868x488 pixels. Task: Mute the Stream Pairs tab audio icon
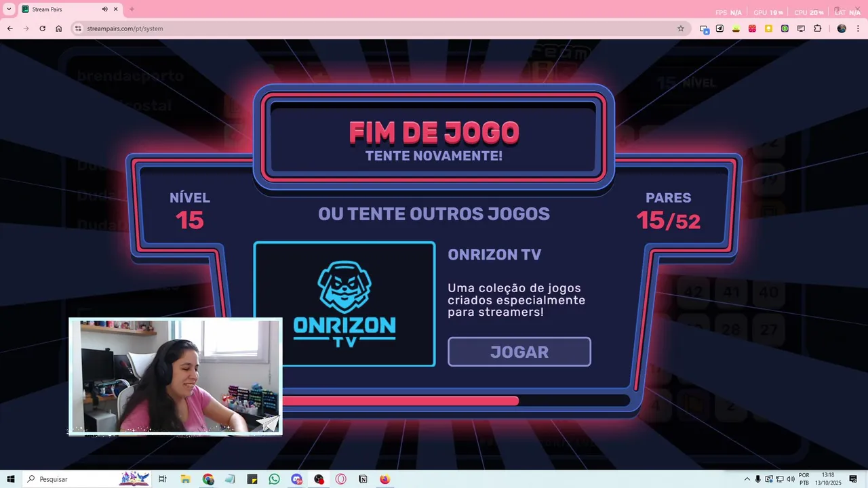[105, 9]
